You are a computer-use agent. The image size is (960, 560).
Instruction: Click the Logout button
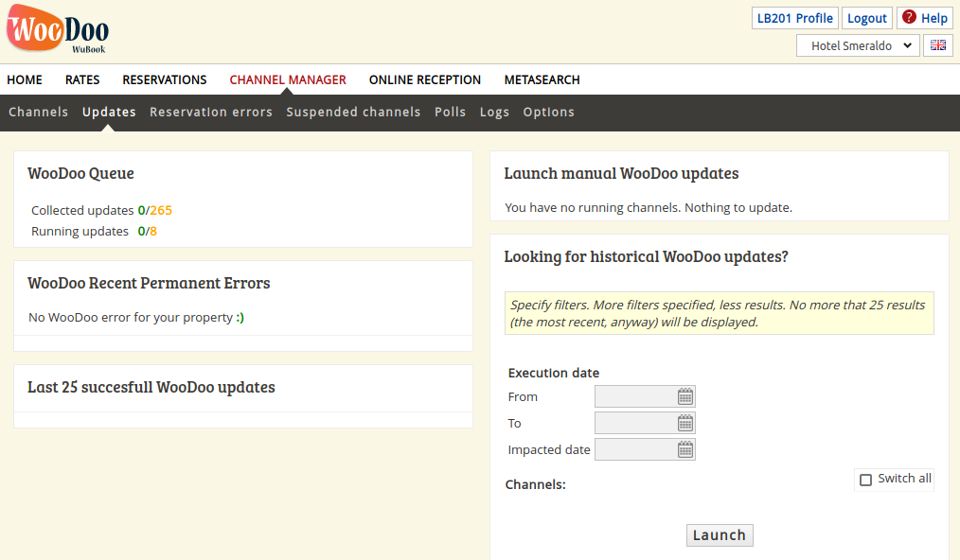pos(866,18)
